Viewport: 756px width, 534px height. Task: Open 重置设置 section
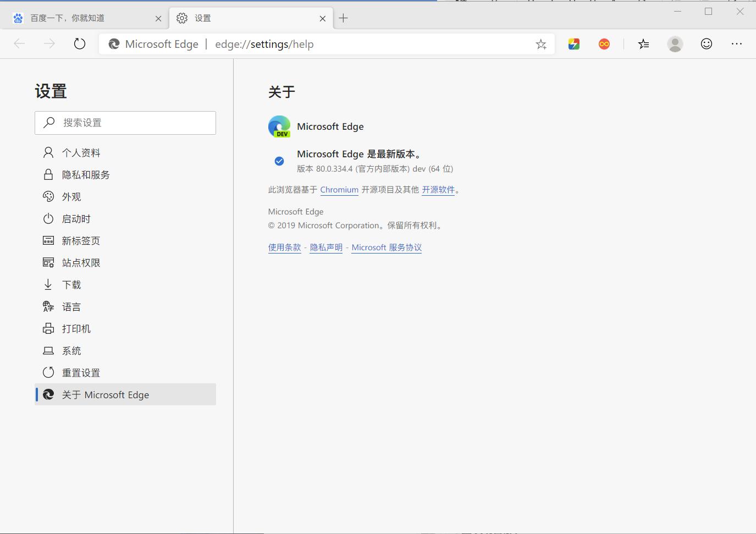pyautogui.click(x=125, y=373)
